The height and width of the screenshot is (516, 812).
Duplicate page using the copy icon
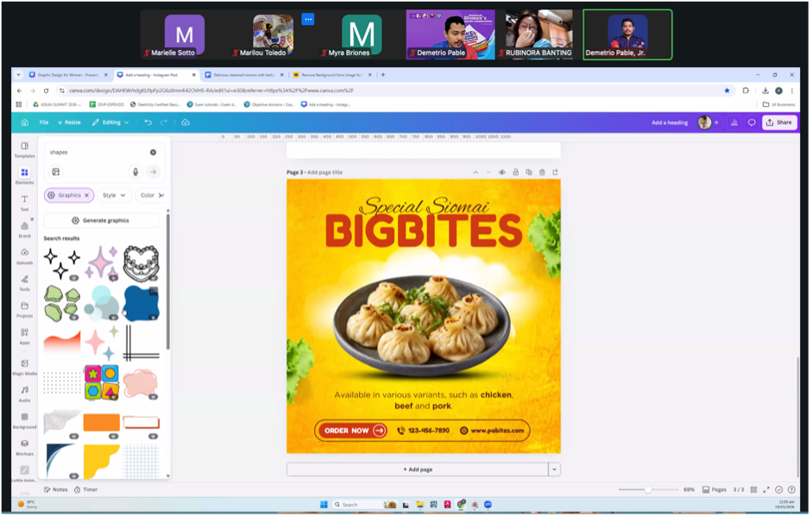[x=529, y=173]
